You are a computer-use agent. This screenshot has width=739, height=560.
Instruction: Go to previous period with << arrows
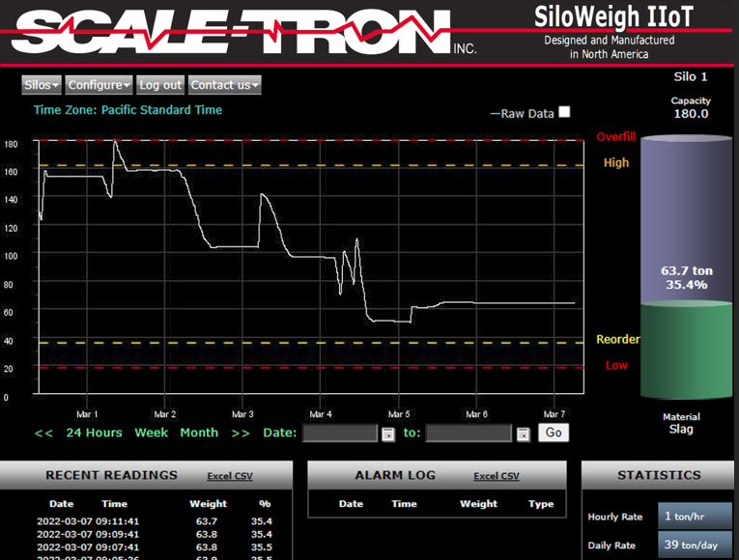click(x=43, y=433)
